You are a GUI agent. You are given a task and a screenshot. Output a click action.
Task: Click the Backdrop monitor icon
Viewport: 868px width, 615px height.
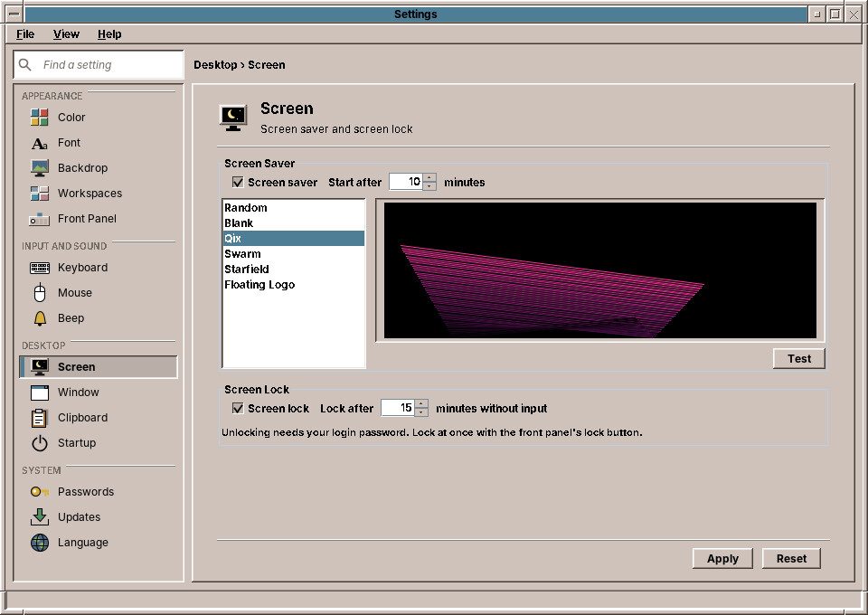[39, 167]
